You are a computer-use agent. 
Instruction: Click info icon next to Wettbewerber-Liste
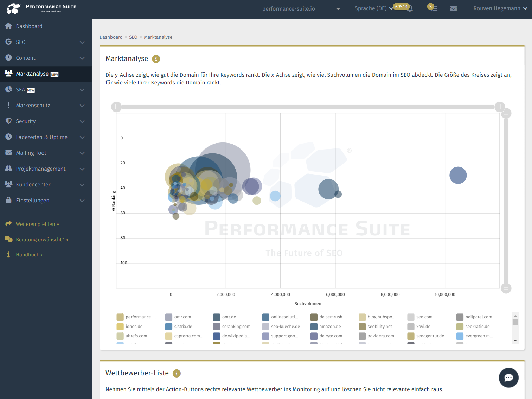click(x=177, y=373)
